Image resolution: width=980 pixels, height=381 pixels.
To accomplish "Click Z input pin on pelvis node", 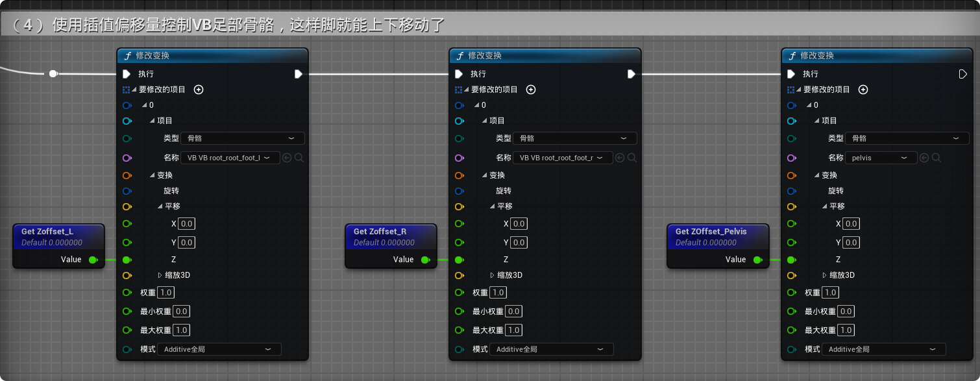I will click(x=792, y=260).
